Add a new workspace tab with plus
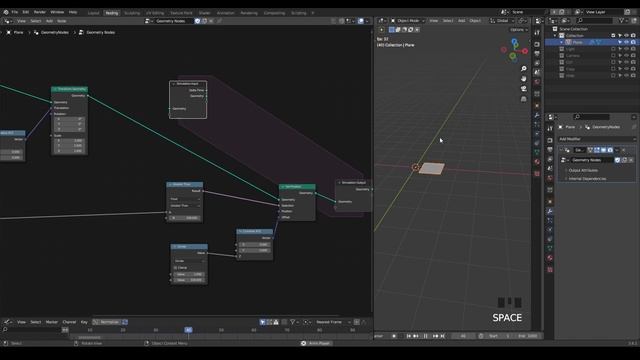 [313, 13]
